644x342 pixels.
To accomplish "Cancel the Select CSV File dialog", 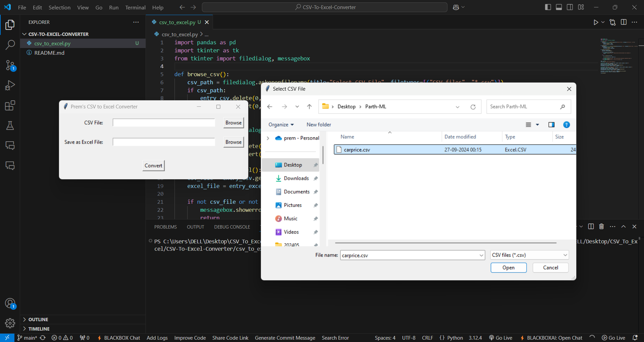I will click(x=550, y=268).
